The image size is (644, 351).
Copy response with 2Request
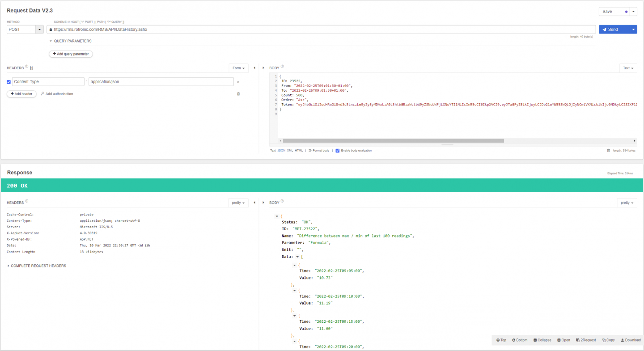coord(586,340)
